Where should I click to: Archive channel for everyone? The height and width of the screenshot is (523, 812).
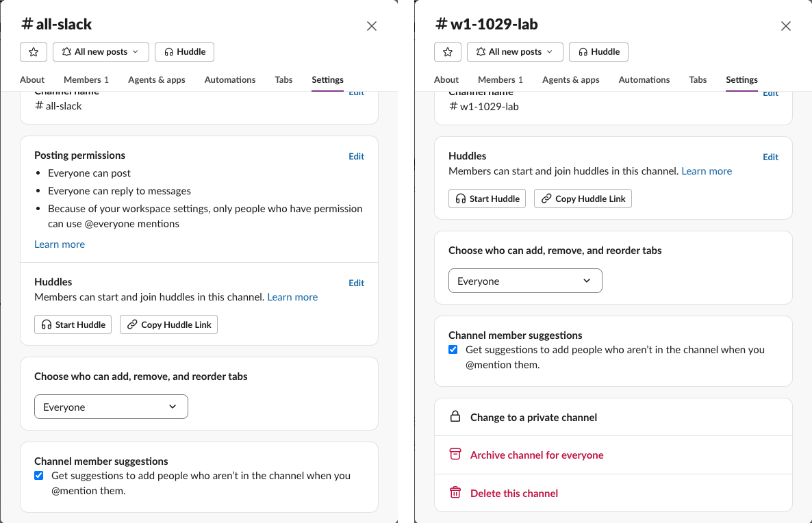[613, 455]
